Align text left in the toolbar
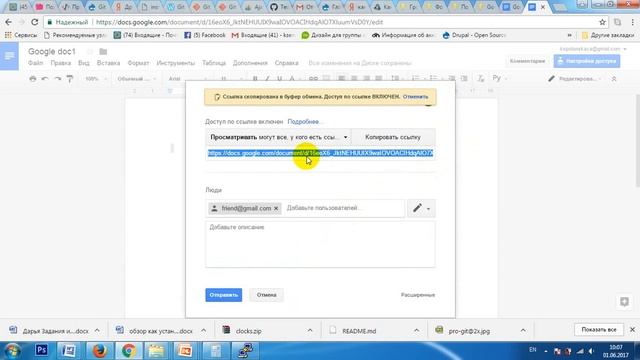The height and width of the screenshot is (360, 640). click(x=342, y=78)
